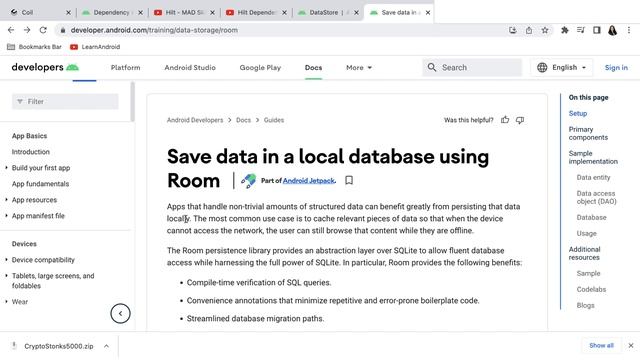Jump to Primary components section
The height and width of the screenshot is (360, 640).
pyautogui.click(x=588, y=133)
